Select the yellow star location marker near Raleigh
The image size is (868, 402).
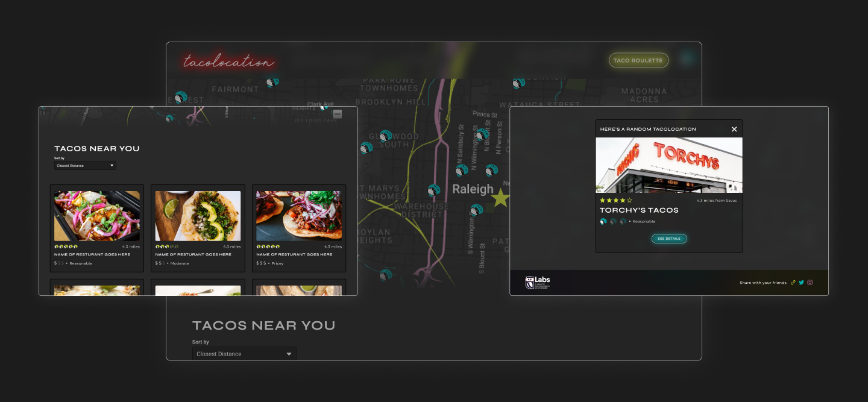(x=500, y=198)
